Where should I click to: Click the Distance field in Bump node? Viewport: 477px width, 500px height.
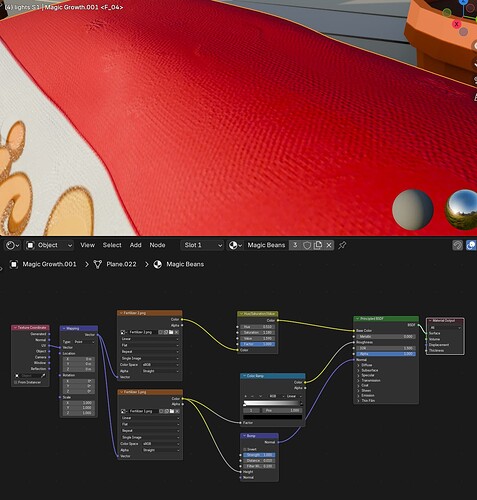tap(259, 461)
